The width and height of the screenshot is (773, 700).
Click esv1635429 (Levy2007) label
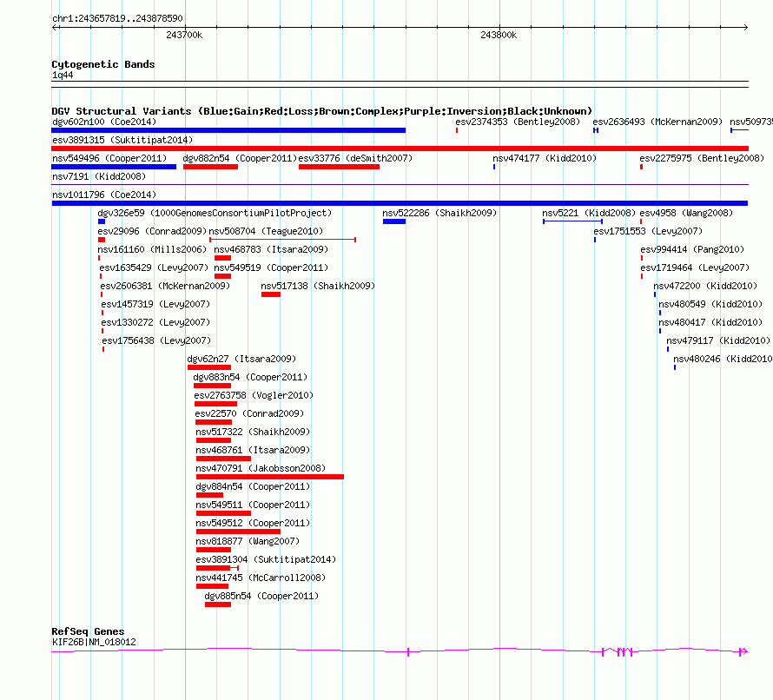click(x=154, y=267)
